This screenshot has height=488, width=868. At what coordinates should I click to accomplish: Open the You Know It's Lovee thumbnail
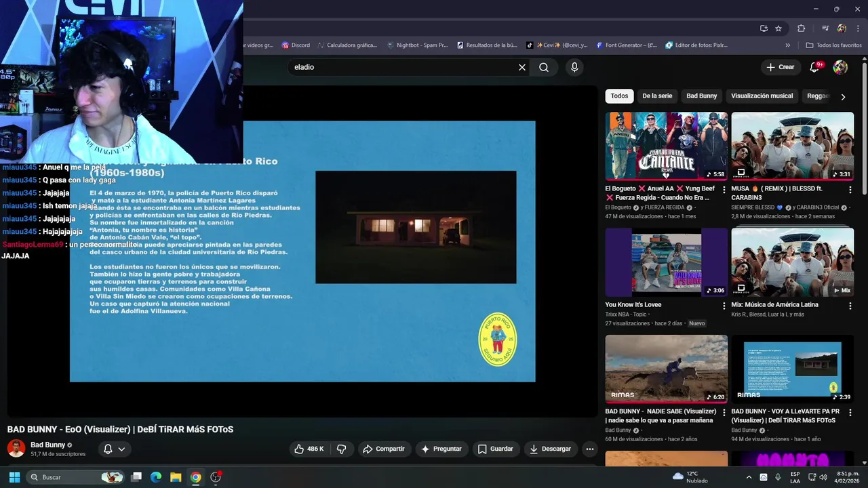pos(667,262)
